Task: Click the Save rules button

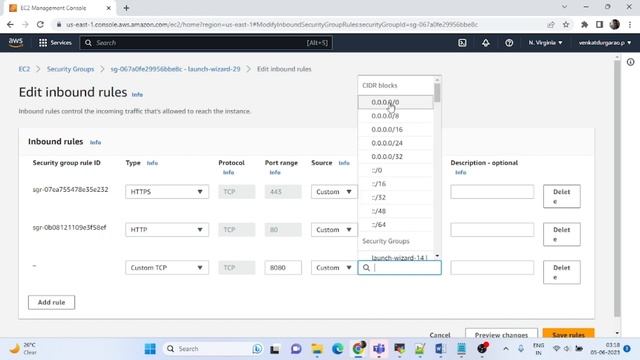Action: pyautogui.click(x=569, y=334)
